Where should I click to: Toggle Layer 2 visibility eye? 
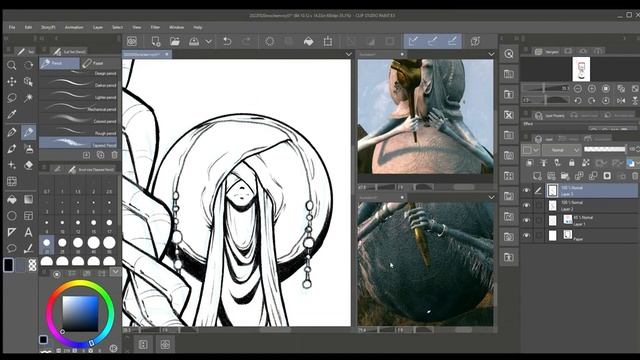pyautogui.click(x=527, y=205)
